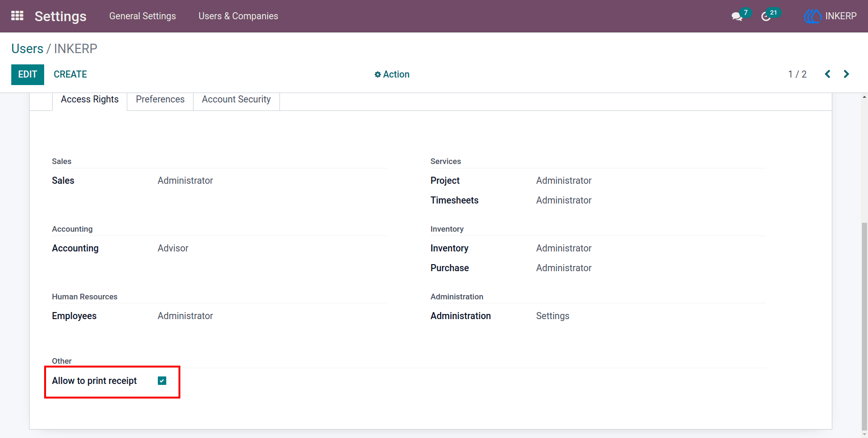Go to next record arrow
868x438 pixels.
(846, 74)
